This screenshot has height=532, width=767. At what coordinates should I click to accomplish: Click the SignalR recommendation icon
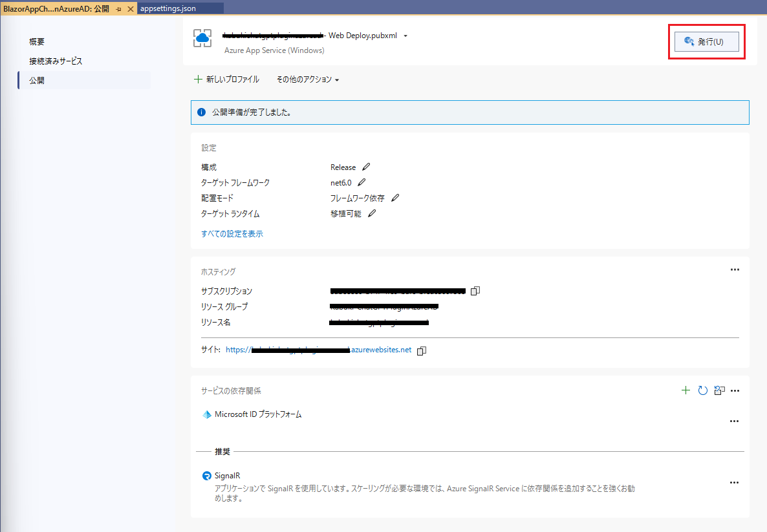point(207,476)
